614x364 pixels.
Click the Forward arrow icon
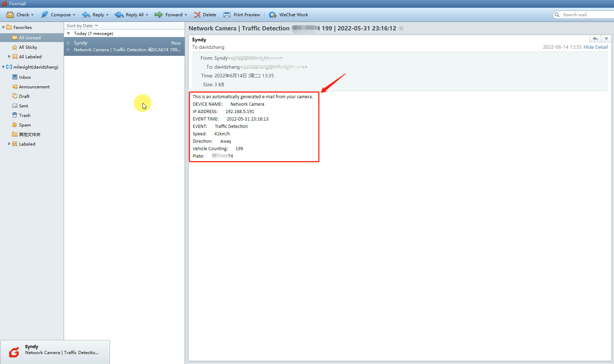(158, 15)
